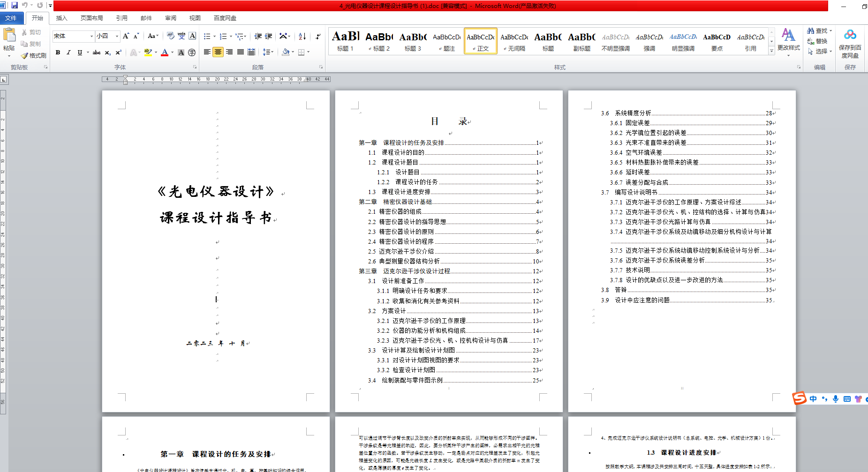This screenshot has width=868, height=472.
Task: Toggle the highlighted Center alignment button
Action: point(218,52)
